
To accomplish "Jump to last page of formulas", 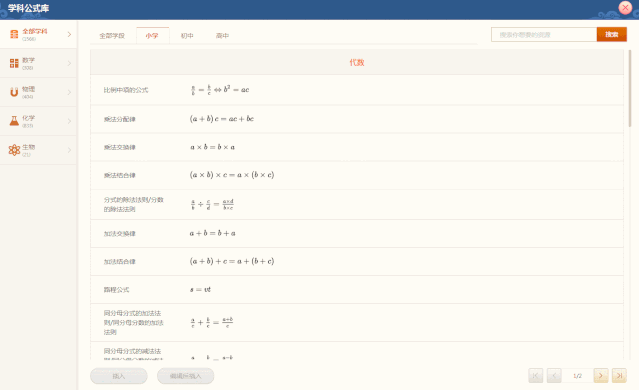I will tap(619, 375).
